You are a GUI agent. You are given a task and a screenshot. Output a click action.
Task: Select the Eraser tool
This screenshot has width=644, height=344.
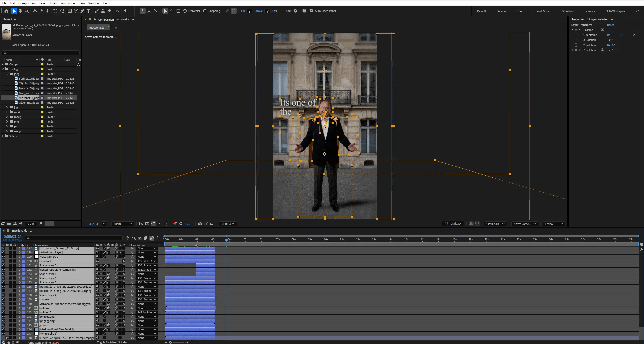109,11
